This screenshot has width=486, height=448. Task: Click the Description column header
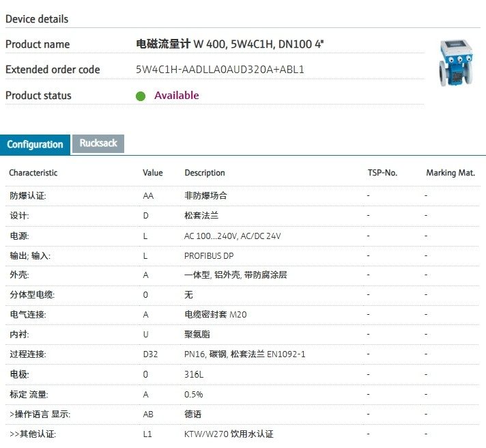pos(204,173)
